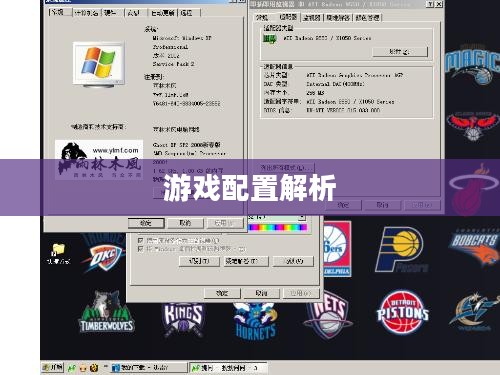This screenshot has height=375, width=500.
Task: Click the Windows XP logo monitor image
Action: (x=99, y=65)
